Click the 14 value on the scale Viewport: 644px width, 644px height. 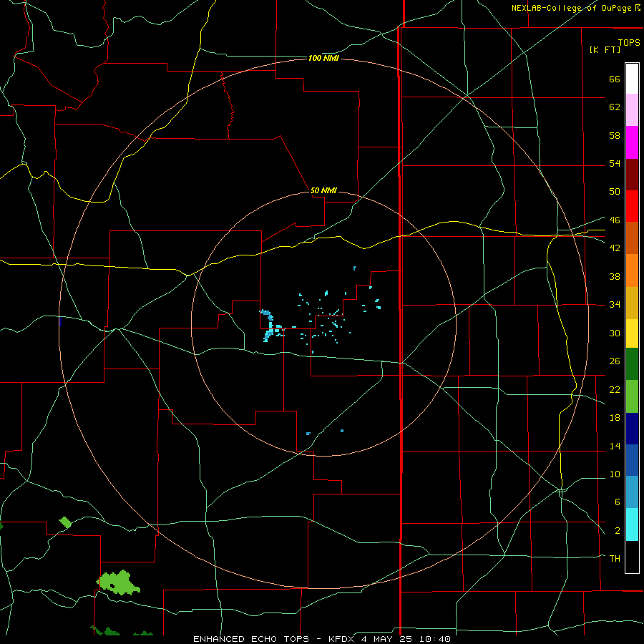[615, 446]
